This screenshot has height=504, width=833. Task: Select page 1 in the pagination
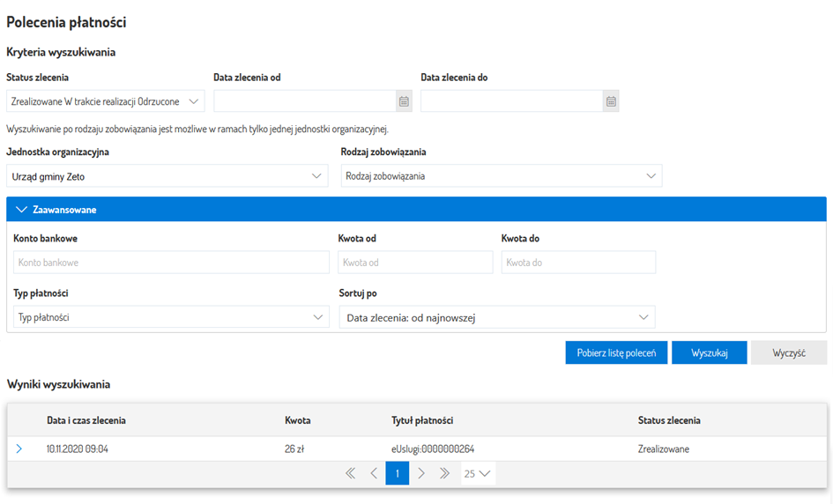[398, 474]
